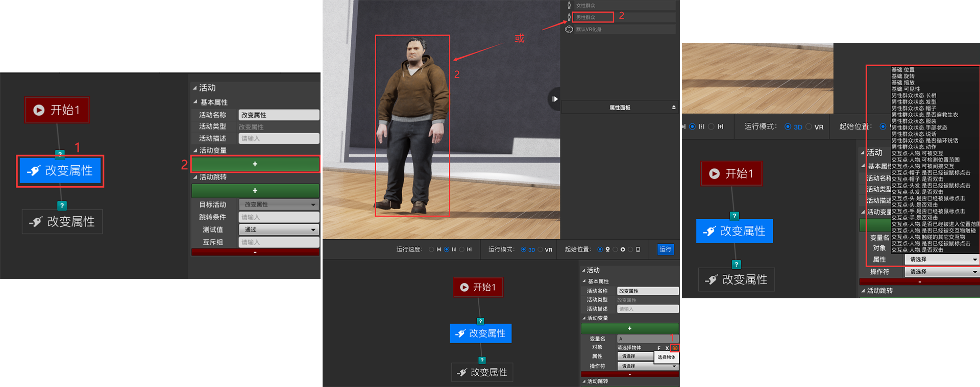980x387 pixels.
Task: Collapse the 活动 section in left screenshot
Action: click(x=195, y=88)
